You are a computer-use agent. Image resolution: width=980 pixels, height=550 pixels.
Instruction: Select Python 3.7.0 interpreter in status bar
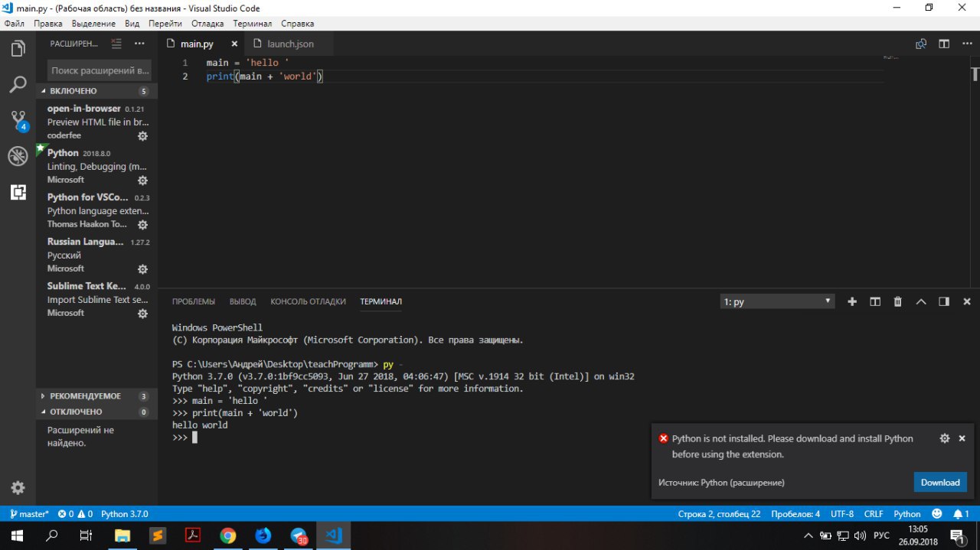click(x=125, y=514)
